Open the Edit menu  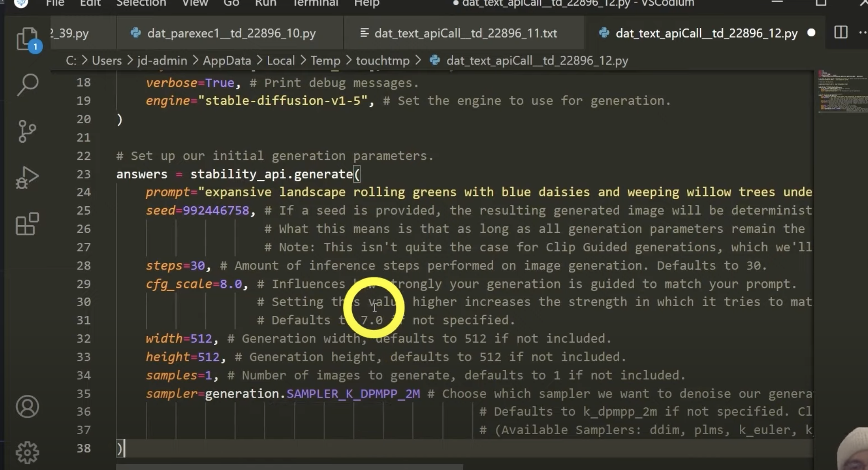[90, 4]
